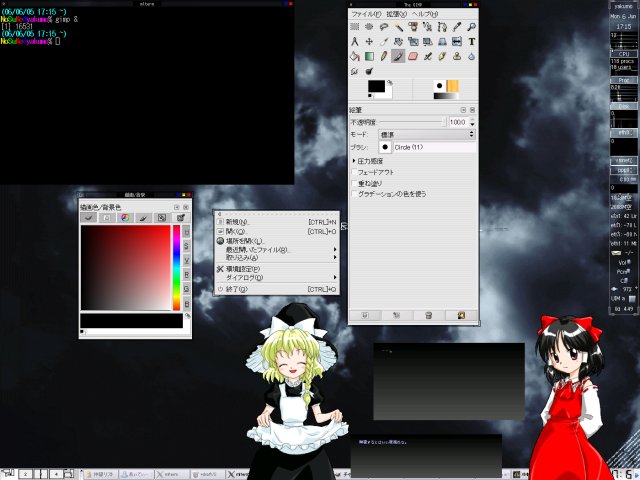Select the Fuzzy Select magic wand tool
Viewport: 640px width, 480px height.
[x=398, y=27]
